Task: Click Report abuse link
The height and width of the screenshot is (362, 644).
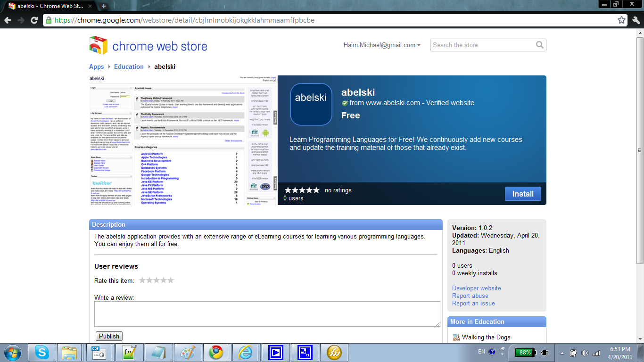Action: (470, 296)
